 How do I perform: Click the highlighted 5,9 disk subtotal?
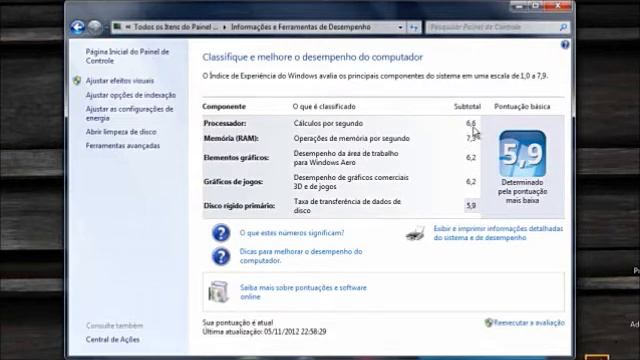pos(471,206)
